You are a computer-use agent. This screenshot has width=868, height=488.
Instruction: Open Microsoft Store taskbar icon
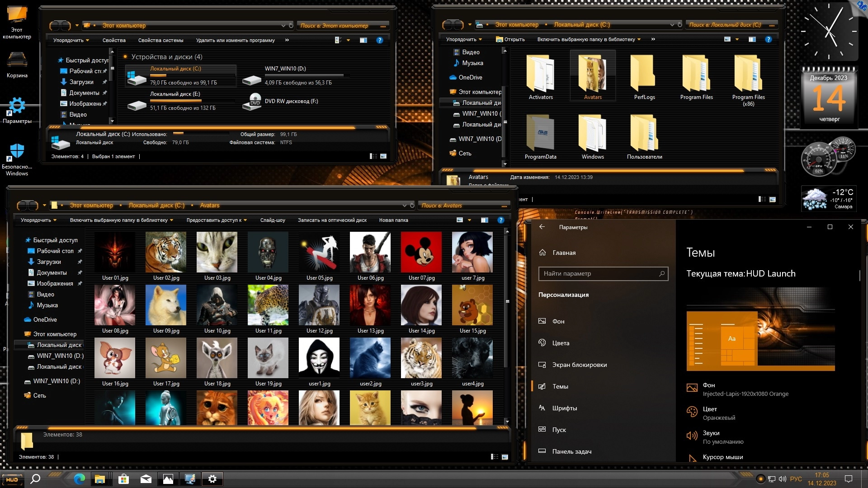[x=123, y=479]
